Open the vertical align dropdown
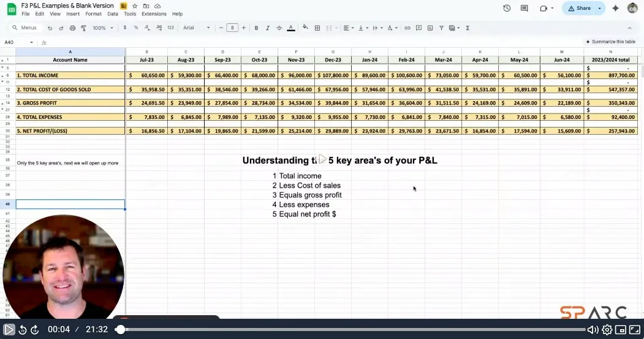This screenshot has height=339, width=644. [363, 28]
